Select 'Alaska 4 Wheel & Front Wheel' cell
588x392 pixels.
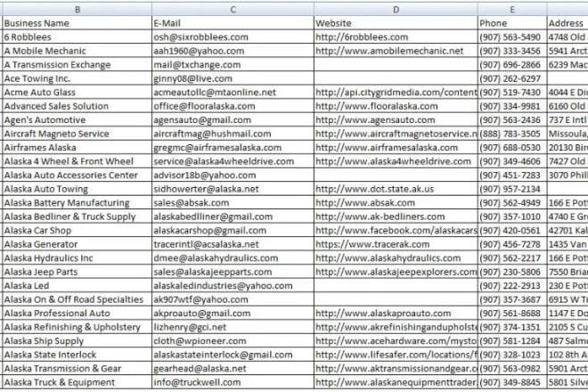pos(78,161)
